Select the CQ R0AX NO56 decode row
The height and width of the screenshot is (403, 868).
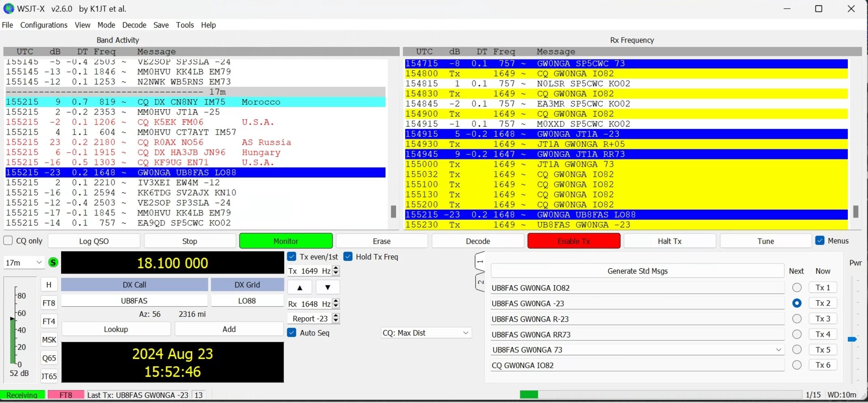pyautogui.click(x=195, y=142)
